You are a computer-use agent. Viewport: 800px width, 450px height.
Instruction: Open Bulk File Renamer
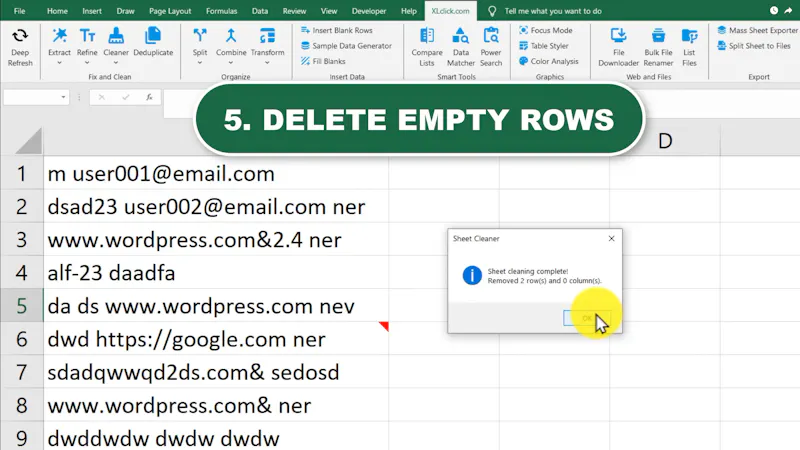point(658,47)
